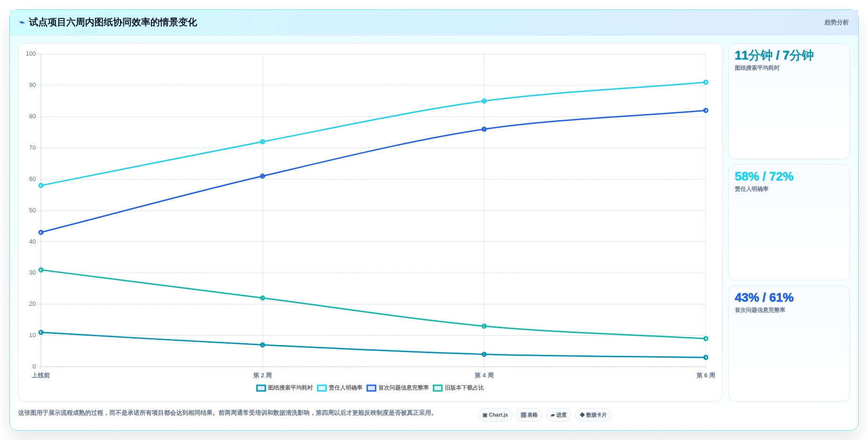Click the x-axis label 上线前
The height and width of the screenshot is (440, 868).
41,375
